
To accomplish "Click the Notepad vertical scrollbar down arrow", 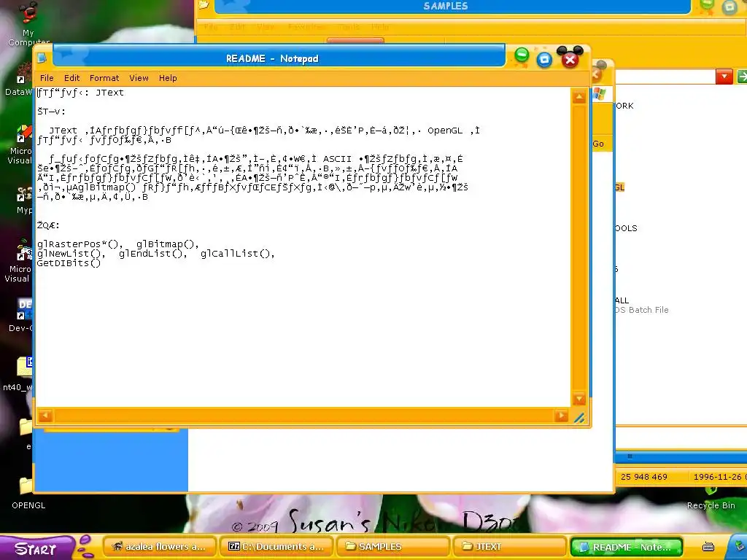I will (578, 399).
